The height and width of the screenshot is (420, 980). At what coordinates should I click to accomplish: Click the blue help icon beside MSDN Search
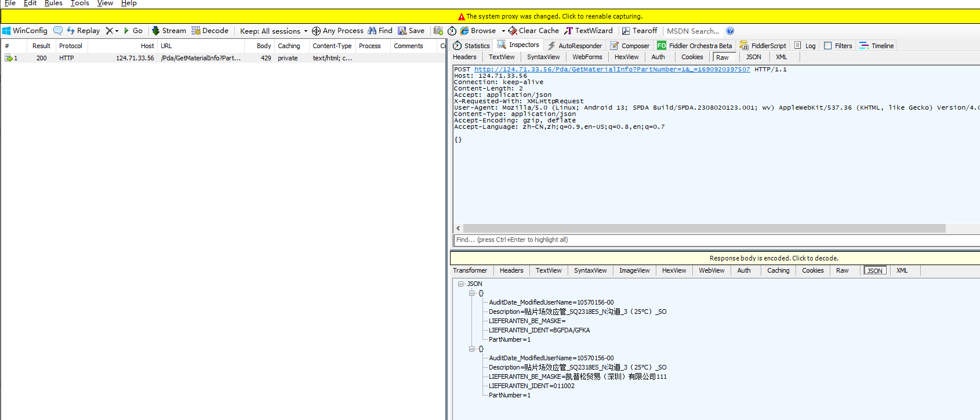(x=730, y=31)
